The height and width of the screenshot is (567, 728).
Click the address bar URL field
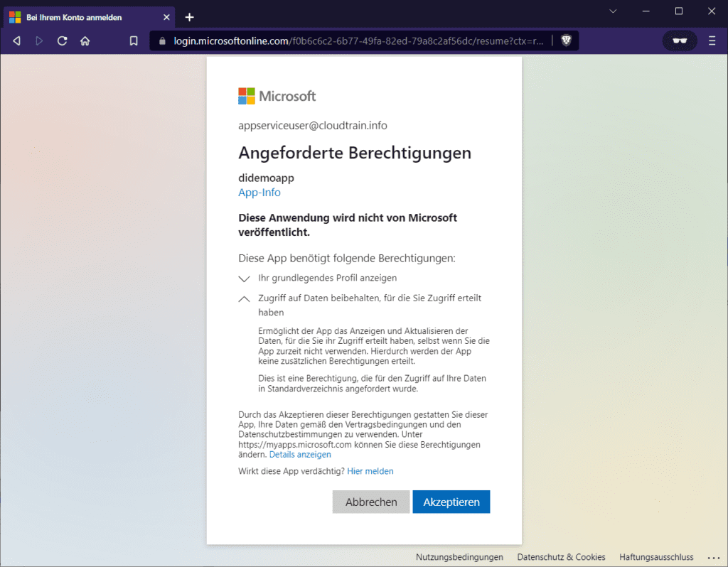(x=358, y=40)
